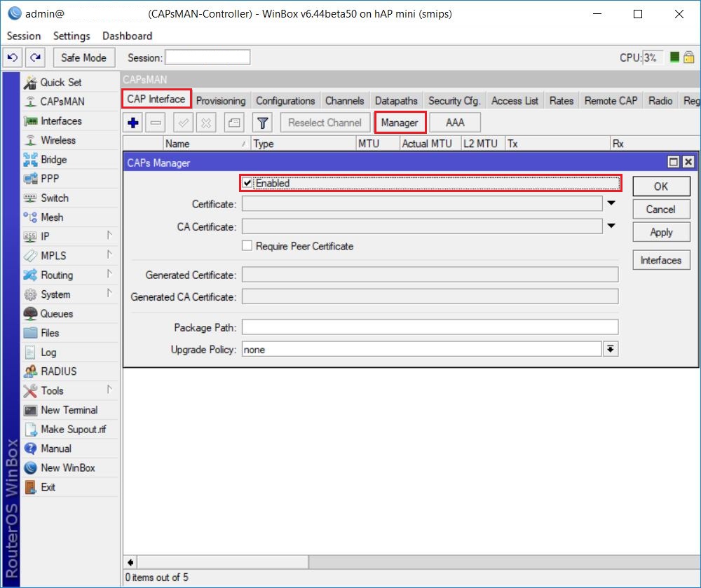The width and height of the screenshot is (701, 588).
Task: Launch New Terminal
Action: [69, 410]
